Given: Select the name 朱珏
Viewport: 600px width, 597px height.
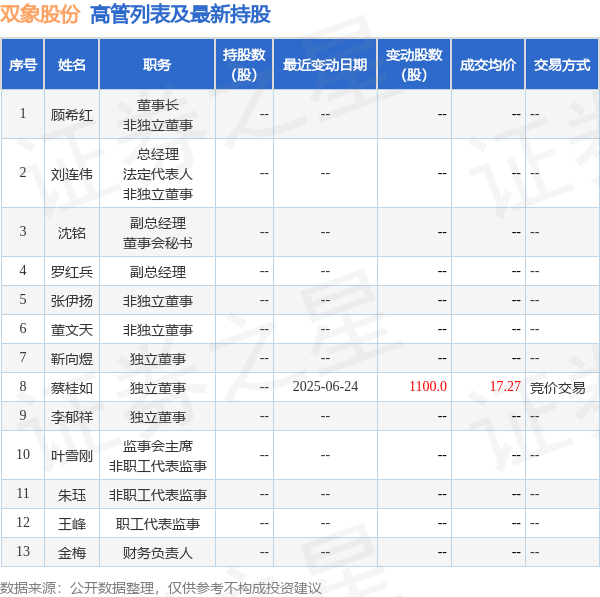Looking at the screenshot, I should 72,496.
